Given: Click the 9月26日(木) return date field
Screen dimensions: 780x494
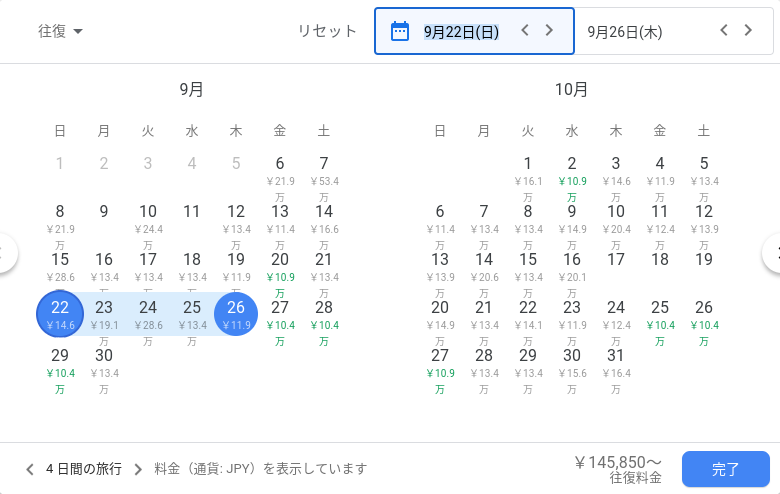Looking at the screenshot, I should 625,31.
